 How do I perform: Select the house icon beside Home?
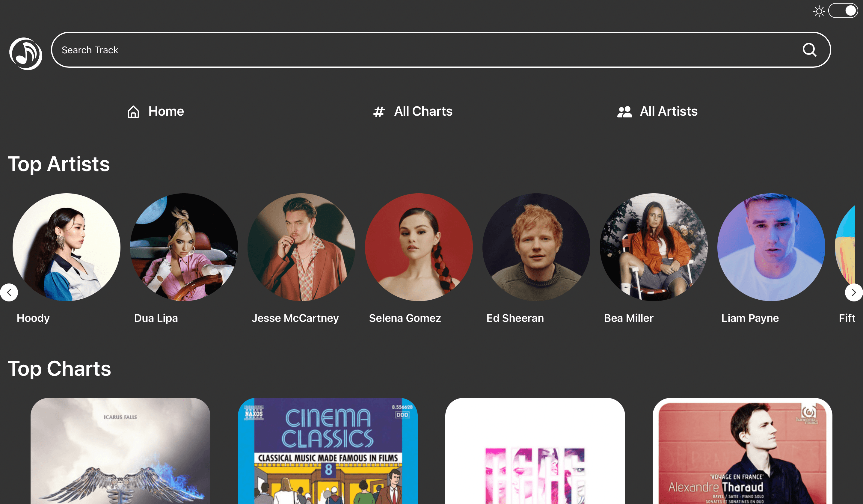point(134,112)
